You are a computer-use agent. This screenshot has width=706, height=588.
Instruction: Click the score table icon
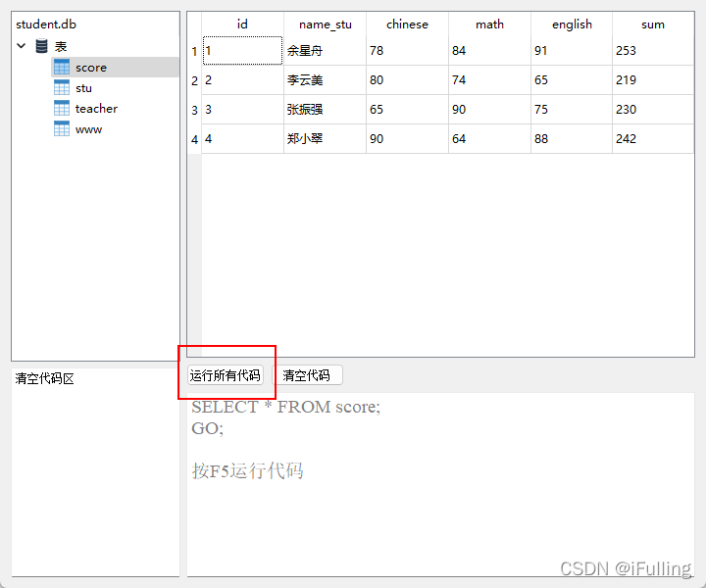tap(62, 67)
